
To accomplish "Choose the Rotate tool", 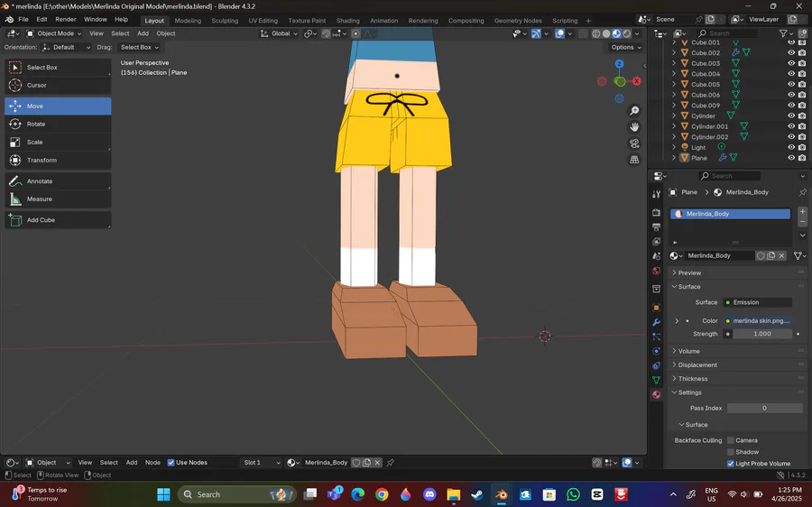I will (x=58, y=124).
